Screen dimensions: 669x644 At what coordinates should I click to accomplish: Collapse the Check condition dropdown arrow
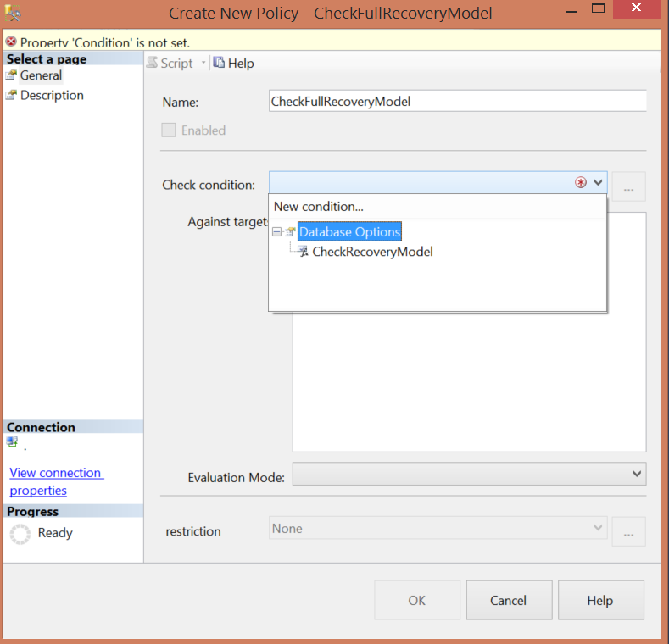click(x=598, y=182)
